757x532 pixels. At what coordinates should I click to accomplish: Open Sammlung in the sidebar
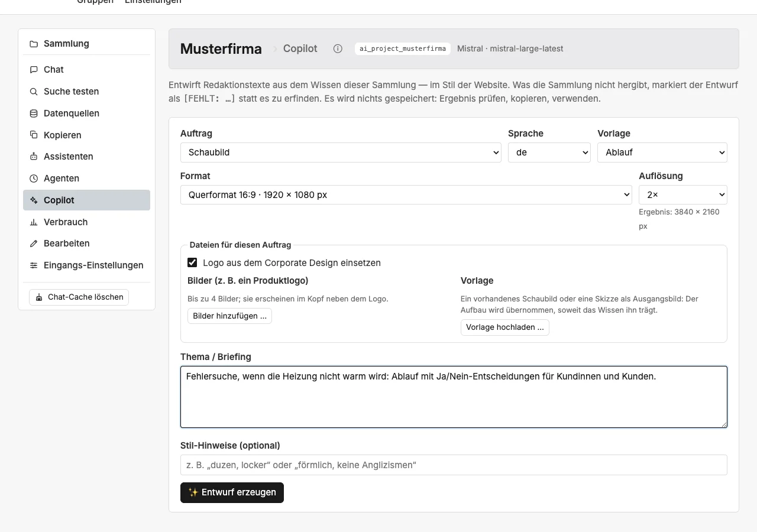(86, 44)
